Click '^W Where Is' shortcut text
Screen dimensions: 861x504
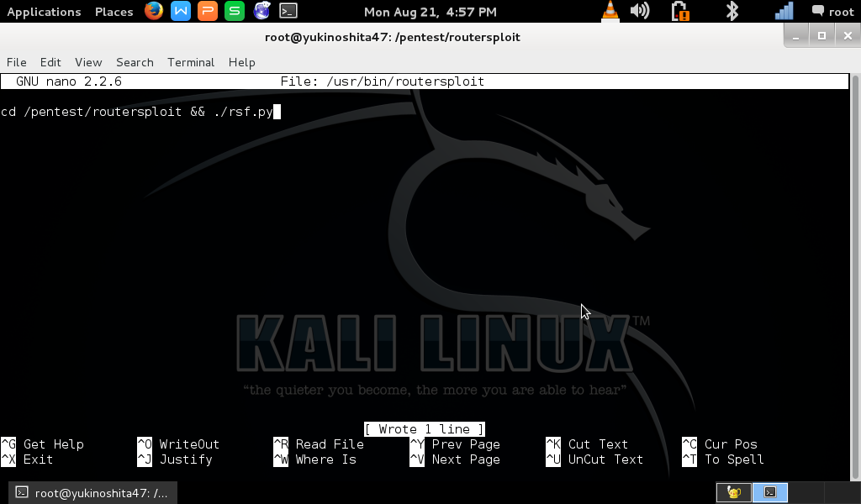(x=314, y=459)
